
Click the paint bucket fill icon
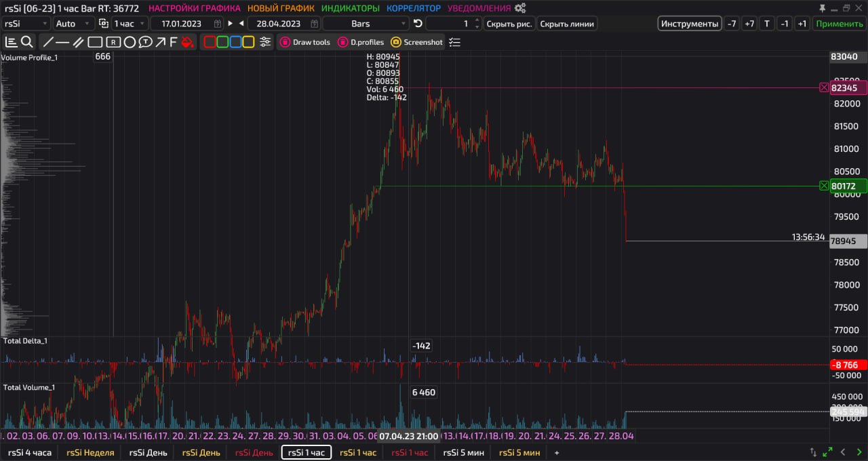(188, 42)
